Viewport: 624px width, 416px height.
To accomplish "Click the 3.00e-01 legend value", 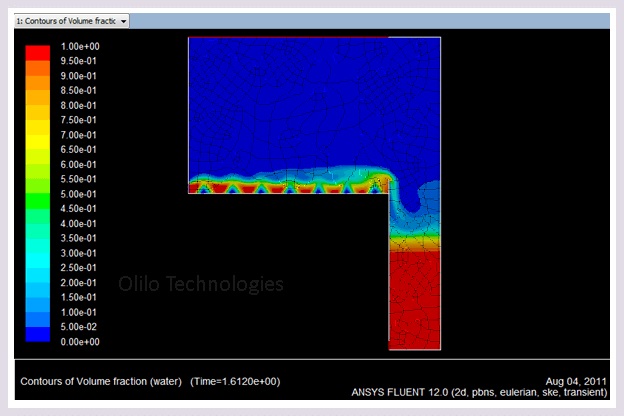I will (78, 253).
